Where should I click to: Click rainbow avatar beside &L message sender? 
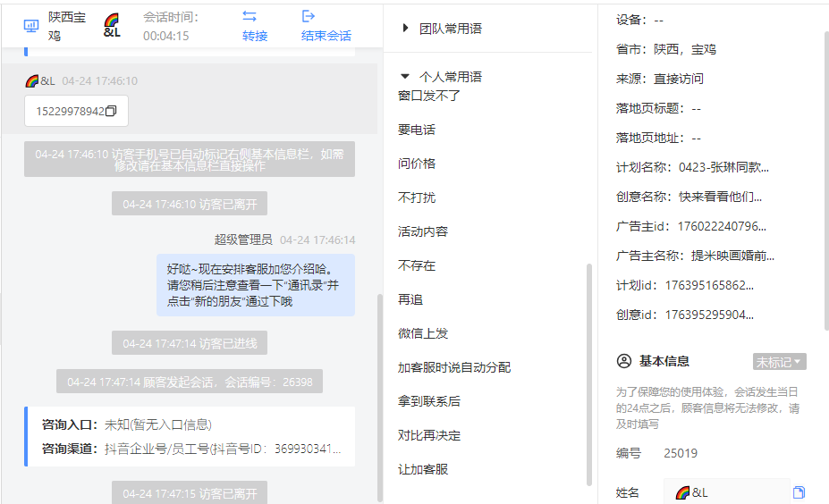click(x=31, y=80)
